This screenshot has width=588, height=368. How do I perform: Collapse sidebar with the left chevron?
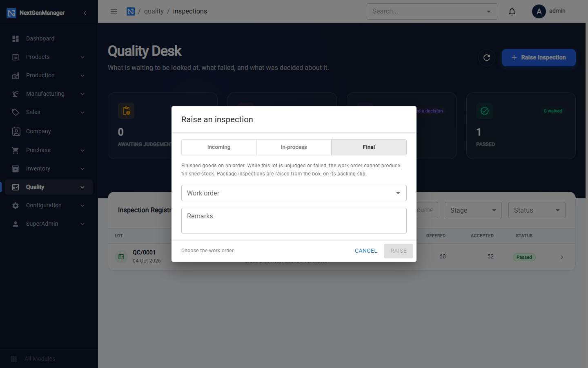(85, 13)
